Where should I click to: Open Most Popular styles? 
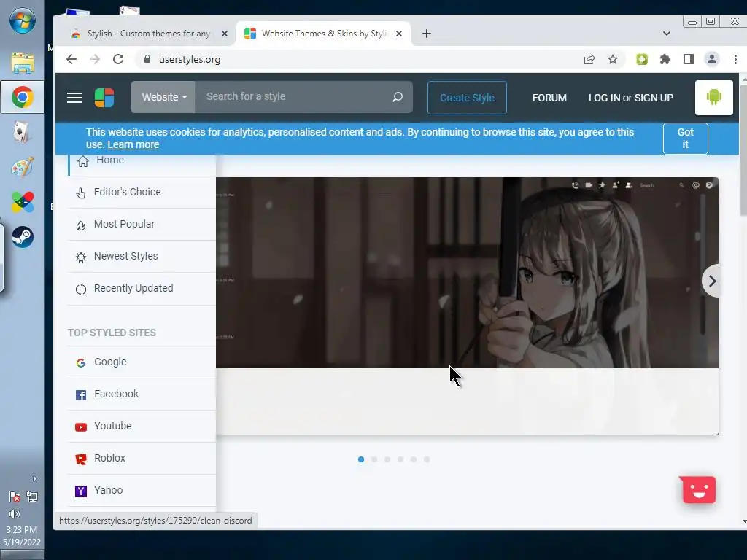[142, 225]
